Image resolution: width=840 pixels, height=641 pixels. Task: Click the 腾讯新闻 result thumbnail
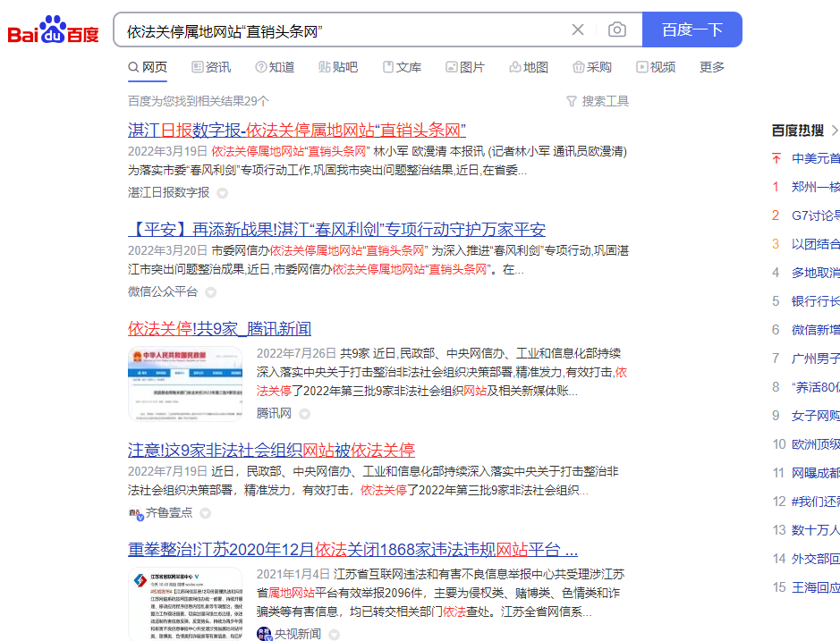[185, 384]
